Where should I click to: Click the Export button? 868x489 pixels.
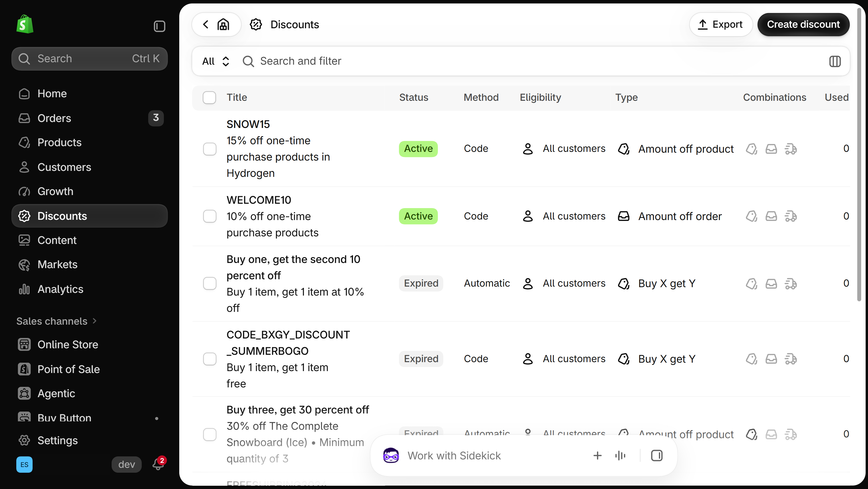(x=721, y=24)
